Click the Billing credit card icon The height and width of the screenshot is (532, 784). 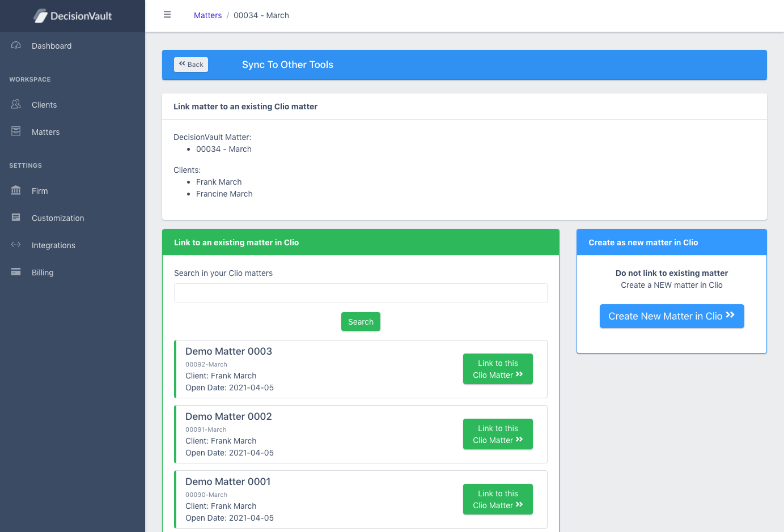(16, 272)
